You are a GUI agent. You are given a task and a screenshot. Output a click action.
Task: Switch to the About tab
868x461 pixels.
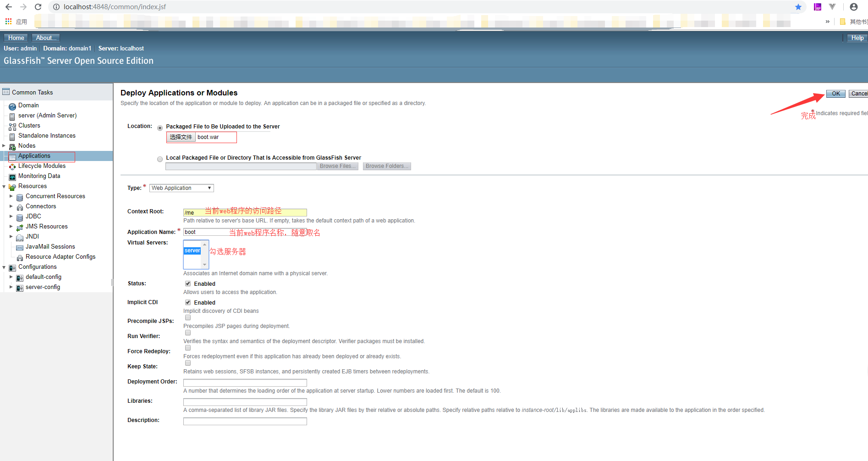coord(45,38)
